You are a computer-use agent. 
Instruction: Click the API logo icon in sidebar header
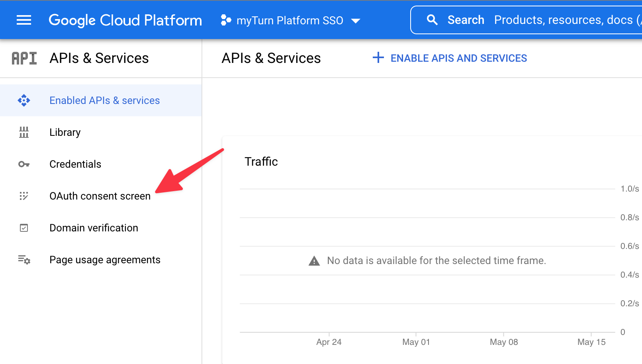24,58
